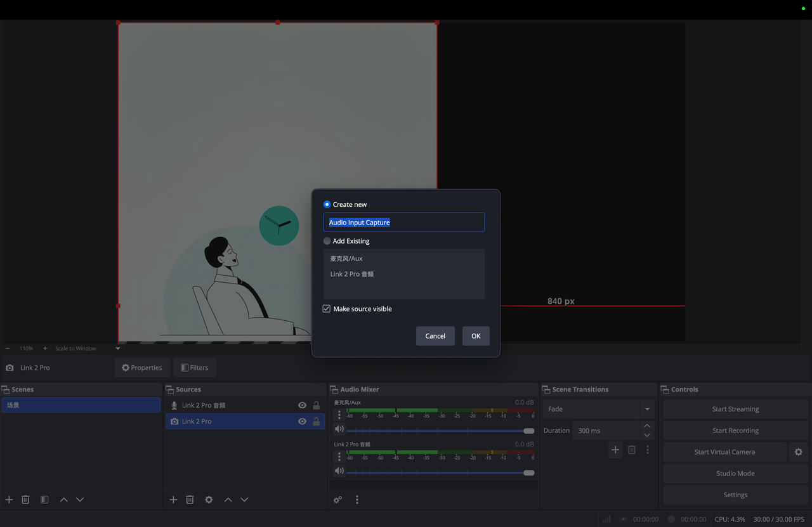Increase transition Duration with up arrow
This screenshot has width=812, height=527.
click(x=647, y=426)
